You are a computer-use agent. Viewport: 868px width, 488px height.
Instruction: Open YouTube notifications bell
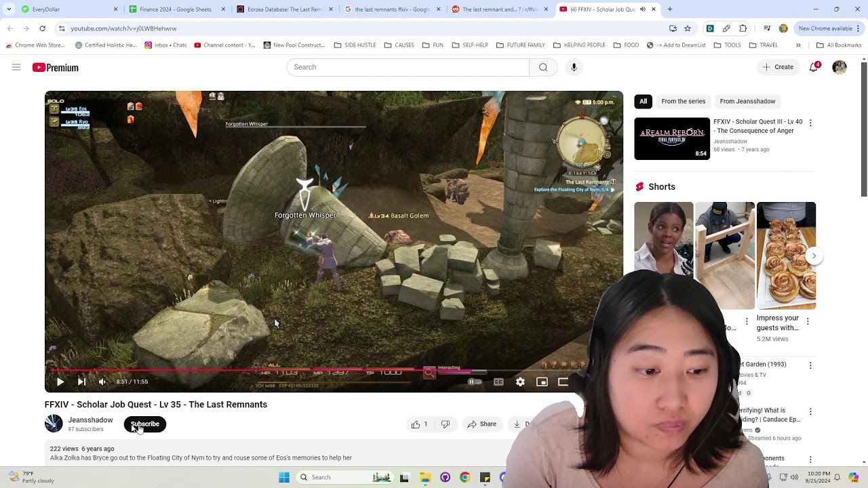814,67
